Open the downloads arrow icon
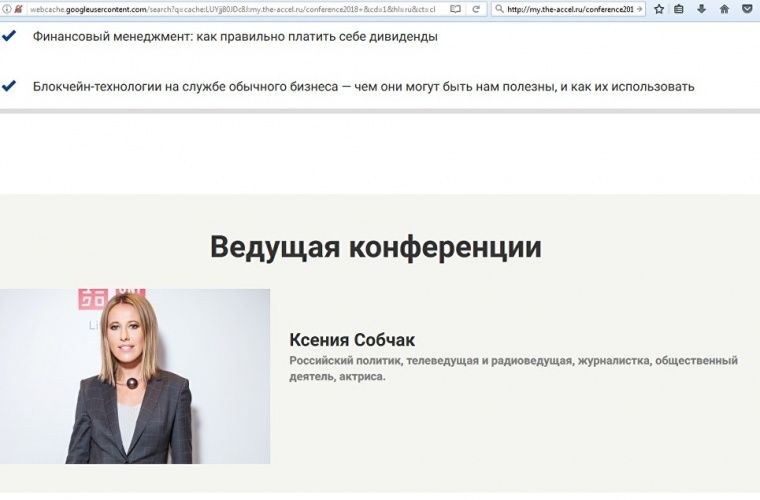 (x=701, y=9)
